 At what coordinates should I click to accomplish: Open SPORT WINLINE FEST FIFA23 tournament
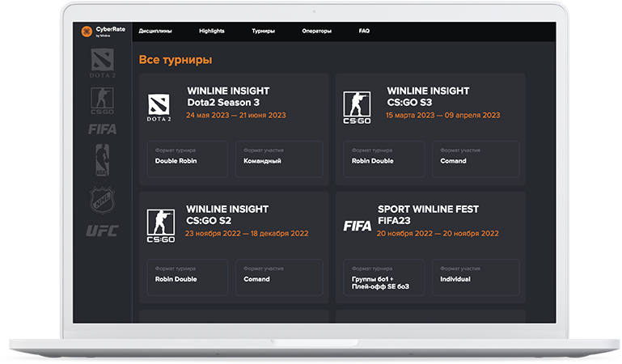coord(428,215)
